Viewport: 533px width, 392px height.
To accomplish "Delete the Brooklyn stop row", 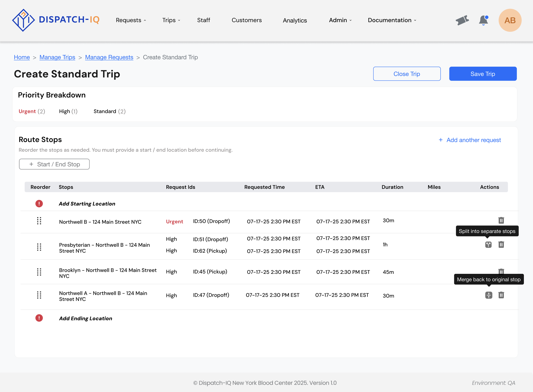I will click(501, 271).
